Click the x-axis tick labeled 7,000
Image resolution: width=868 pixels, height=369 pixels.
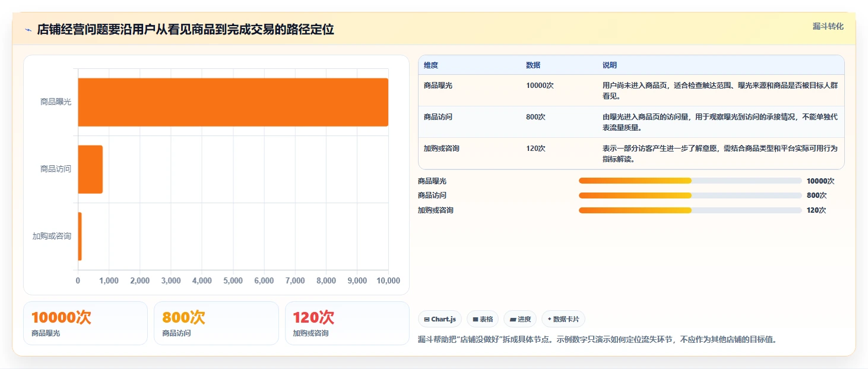pyautogui.click(x=295, y=281)
